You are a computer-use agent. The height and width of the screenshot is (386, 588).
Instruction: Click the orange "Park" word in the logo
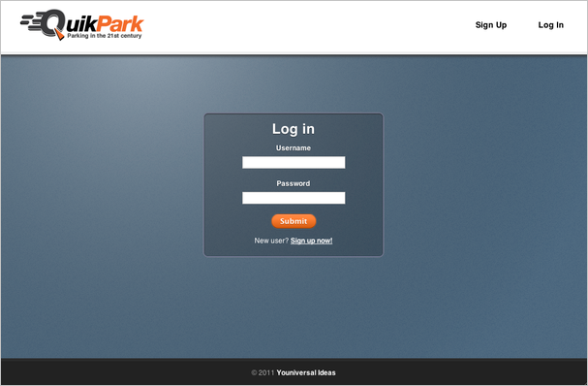pos(120,23)
